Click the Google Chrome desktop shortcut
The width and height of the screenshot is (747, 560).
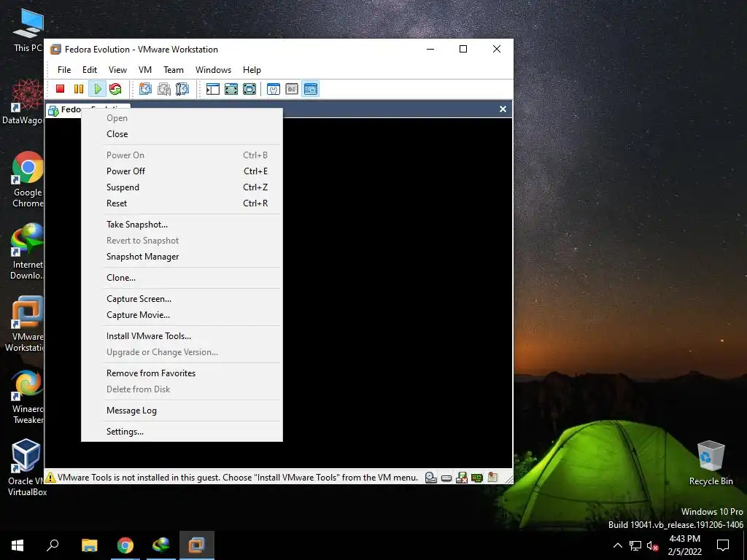28,179
